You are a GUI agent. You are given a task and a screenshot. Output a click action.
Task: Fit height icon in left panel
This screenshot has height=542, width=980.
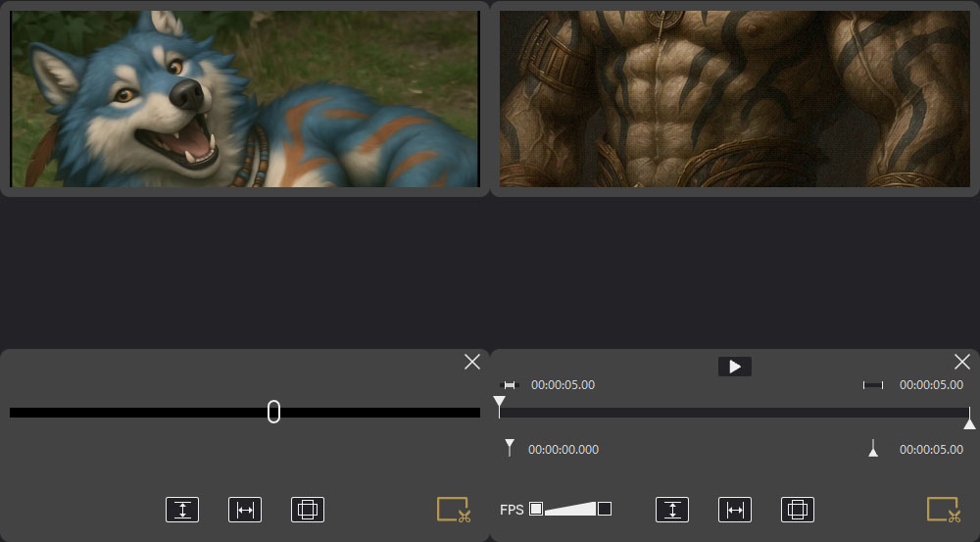point(182,510)
